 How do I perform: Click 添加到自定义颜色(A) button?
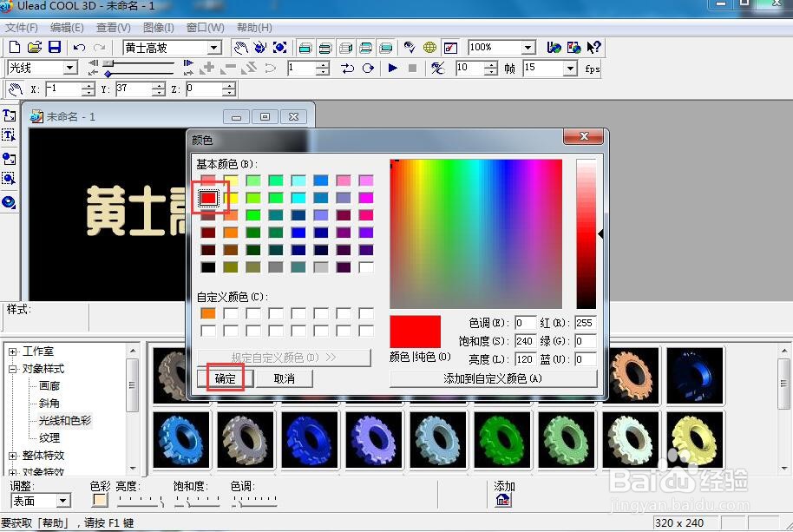493,378
